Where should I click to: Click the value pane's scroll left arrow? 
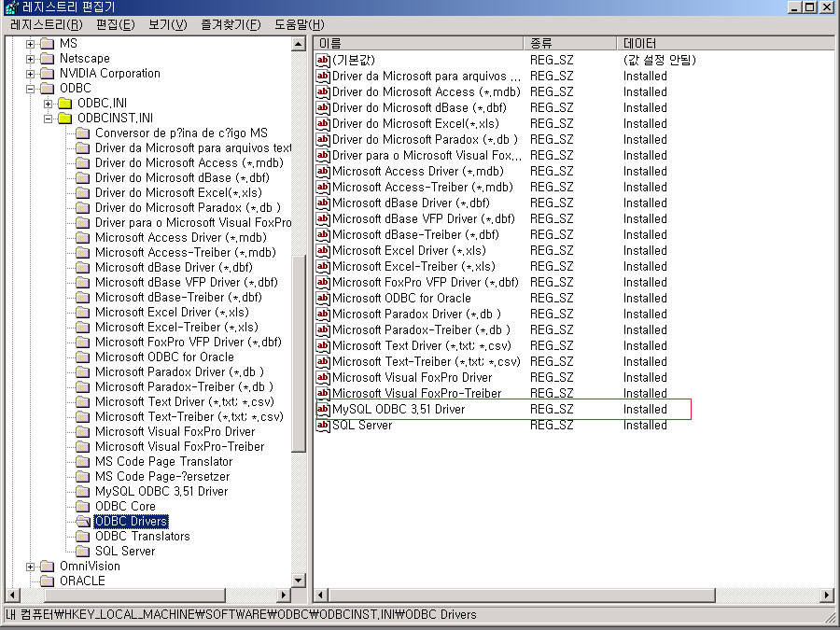(321, 595)
